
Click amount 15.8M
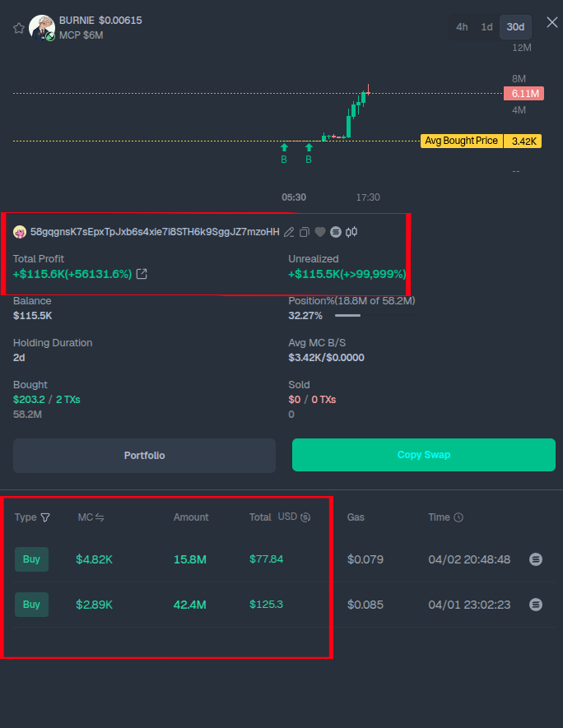(190, 559)
